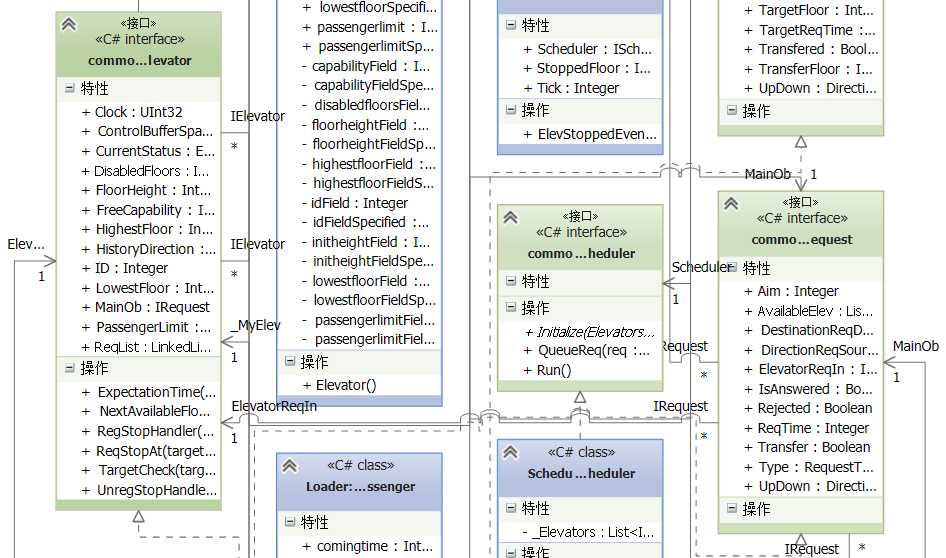Collapse the Loader:...ssenger class via chevron
Image resolution: width=946 pixels, height=558 pixels.
pos(290,466)
